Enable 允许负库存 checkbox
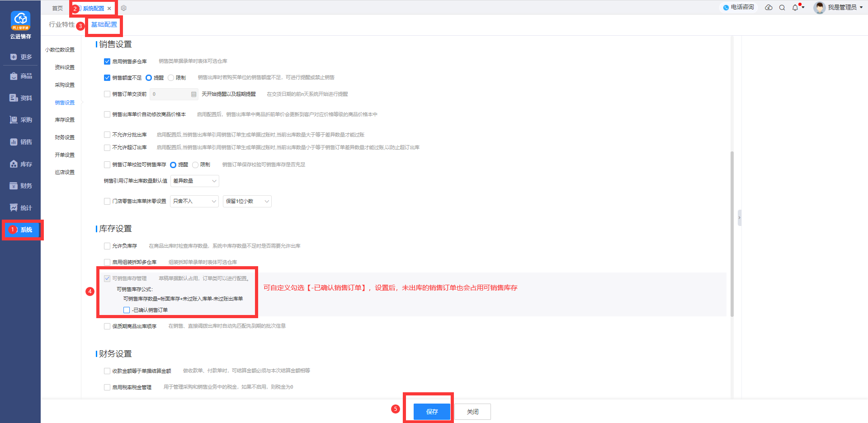Image resolution: width=868 pixels, height=423 pixels. pos(107,246)
